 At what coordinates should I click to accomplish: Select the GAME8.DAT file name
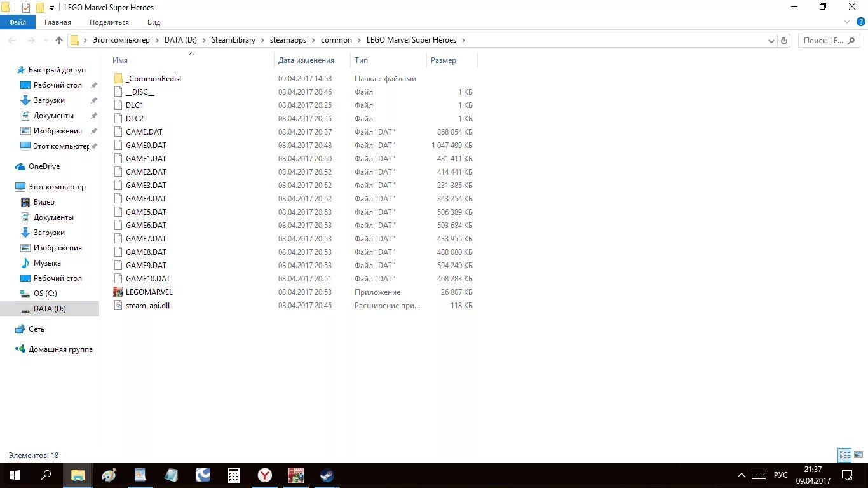[146, 252]
